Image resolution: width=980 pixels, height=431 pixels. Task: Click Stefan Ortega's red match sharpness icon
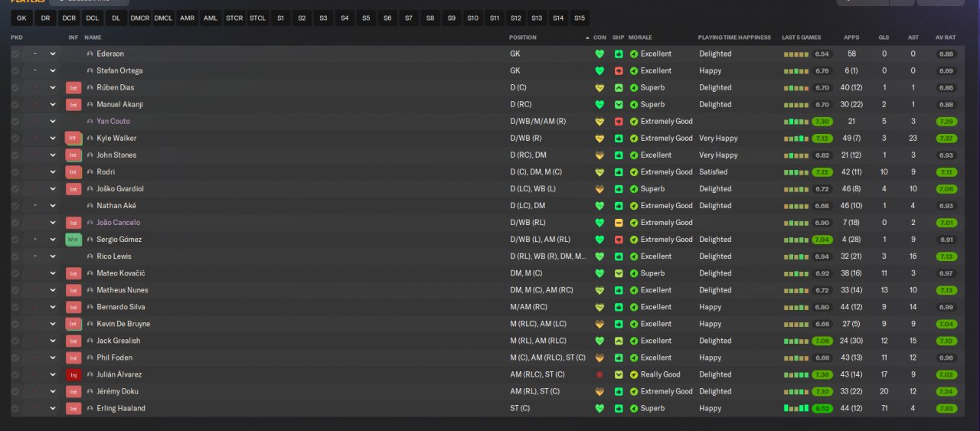coord(619,71)
